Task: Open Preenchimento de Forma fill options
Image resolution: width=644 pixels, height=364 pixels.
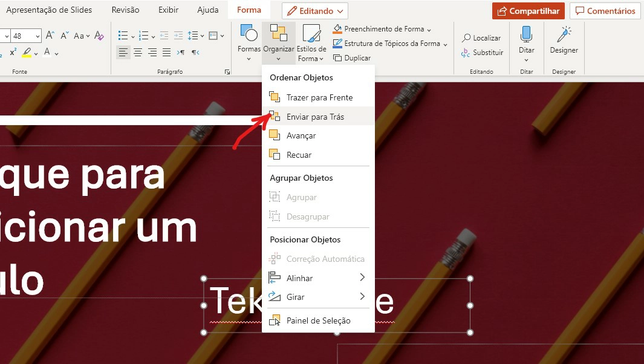Action: 382,29
